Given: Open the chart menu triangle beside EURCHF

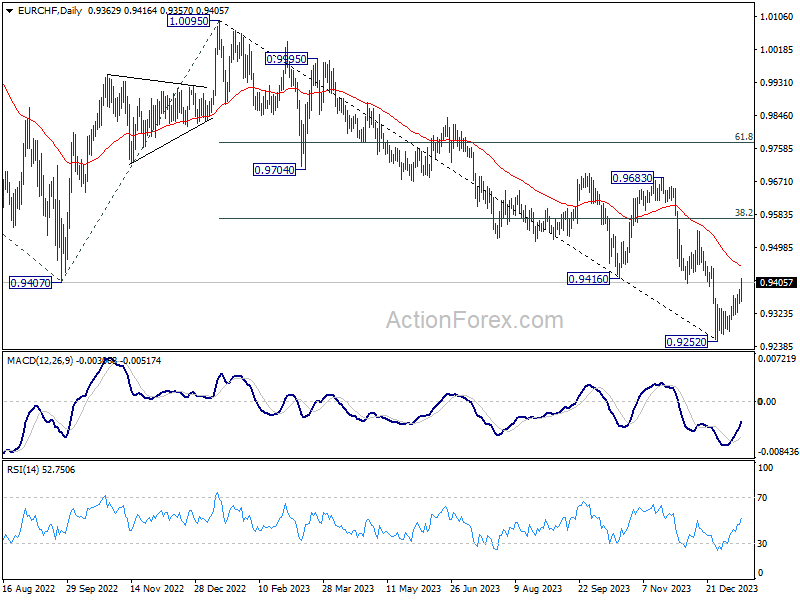Looking at the screenshot, I should coord(10,11).
